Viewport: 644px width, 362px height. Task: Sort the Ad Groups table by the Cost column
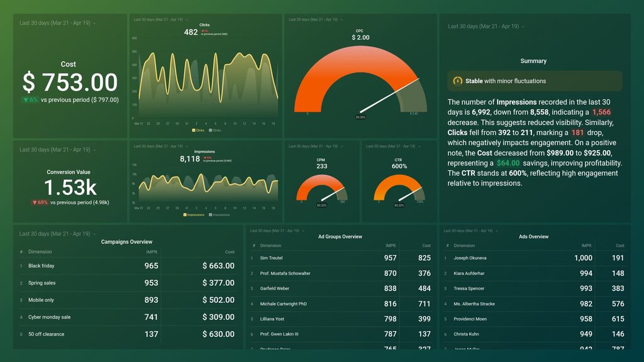426,245
